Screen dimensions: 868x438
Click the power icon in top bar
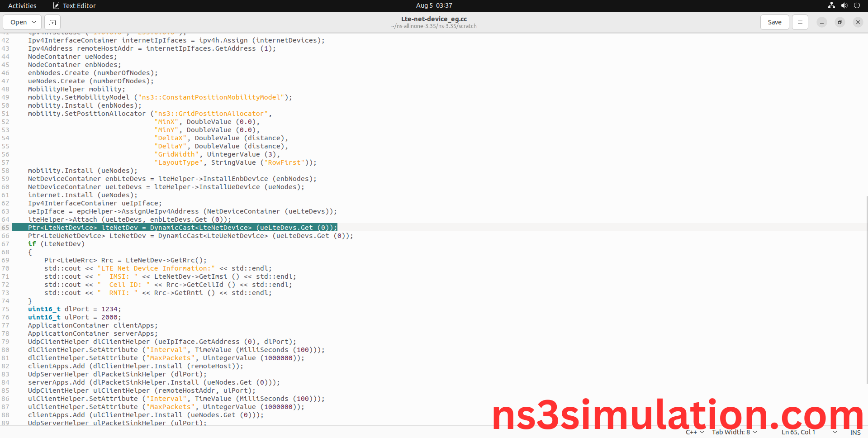[x=857, y=5]
